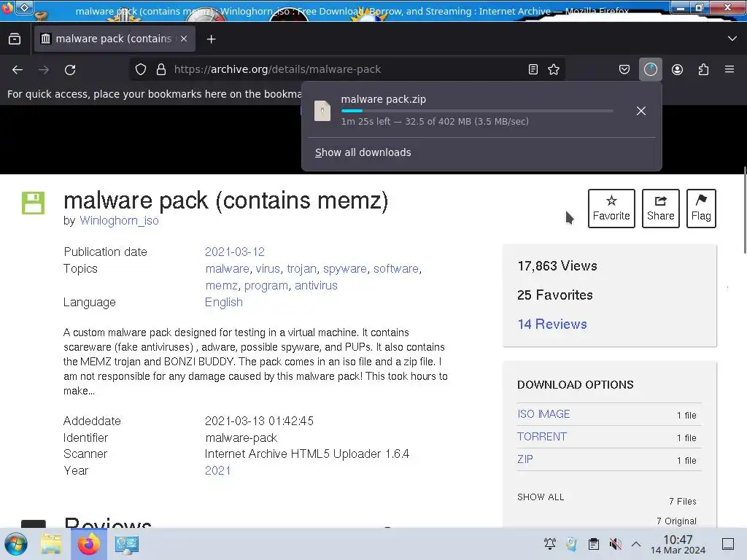Image resolution: width=747 pixels, height=560 pixels.
Task: Download the TORRENT option
Action: (x=542, y=437)
